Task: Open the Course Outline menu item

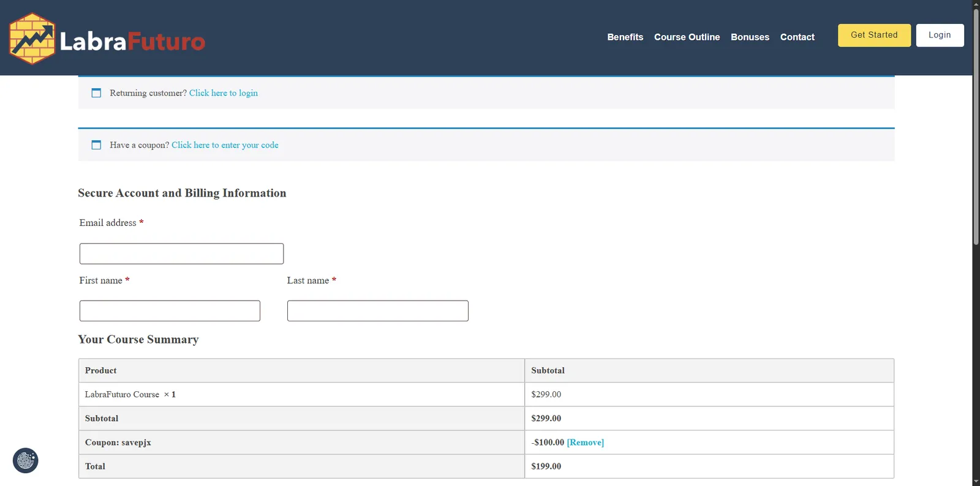Action: [687, 37]
